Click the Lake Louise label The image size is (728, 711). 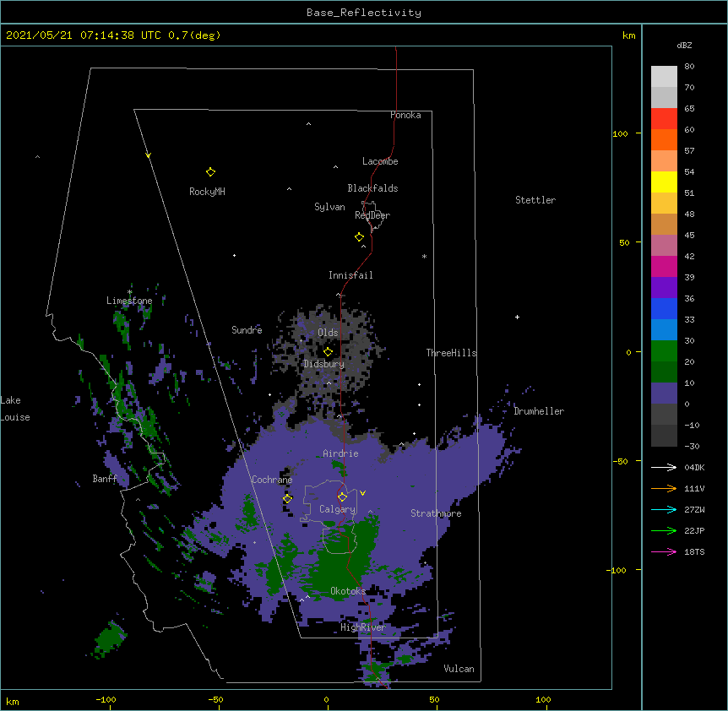tap(15, 409)
